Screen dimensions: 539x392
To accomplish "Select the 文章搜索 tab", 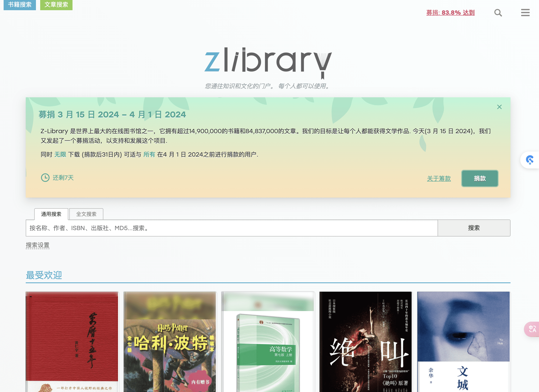I will (x=56, y=5).
